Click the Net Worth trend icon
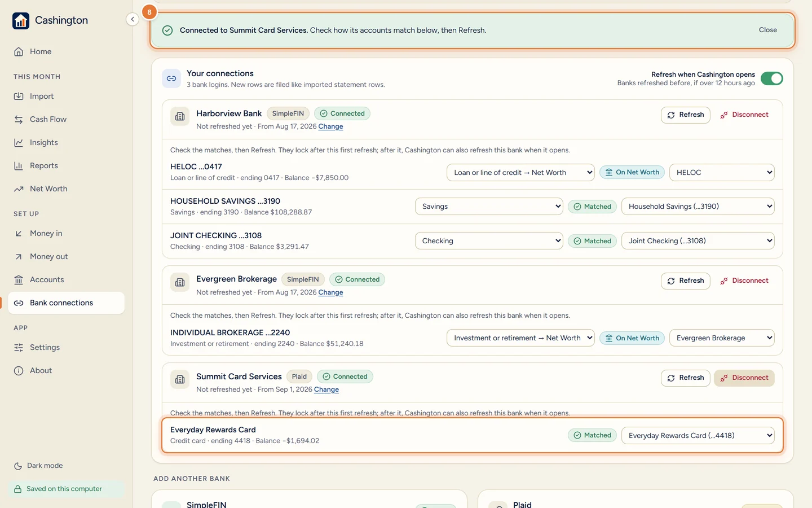This screenshot has width=812, height=508. (19, 189)
